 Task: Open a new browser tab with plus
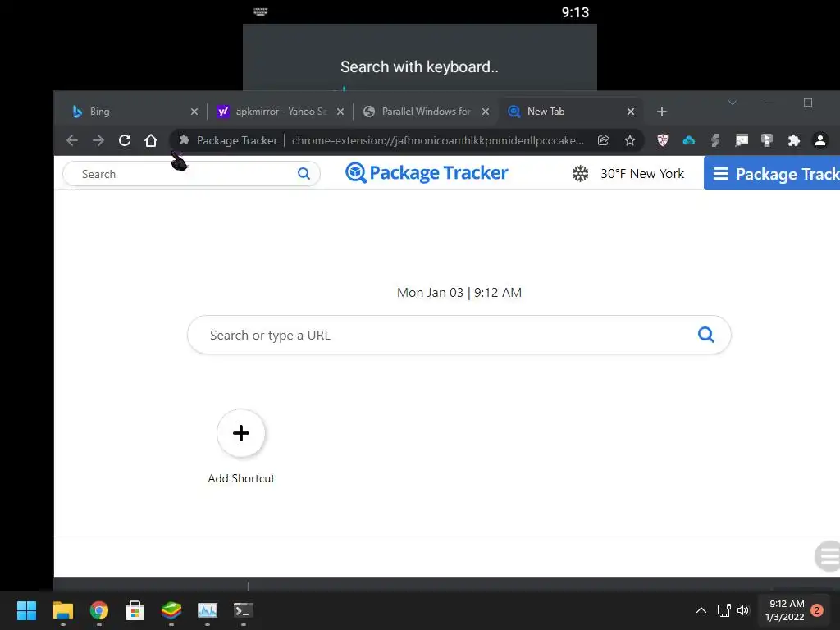pyautogui.click(x=662, y=112)
